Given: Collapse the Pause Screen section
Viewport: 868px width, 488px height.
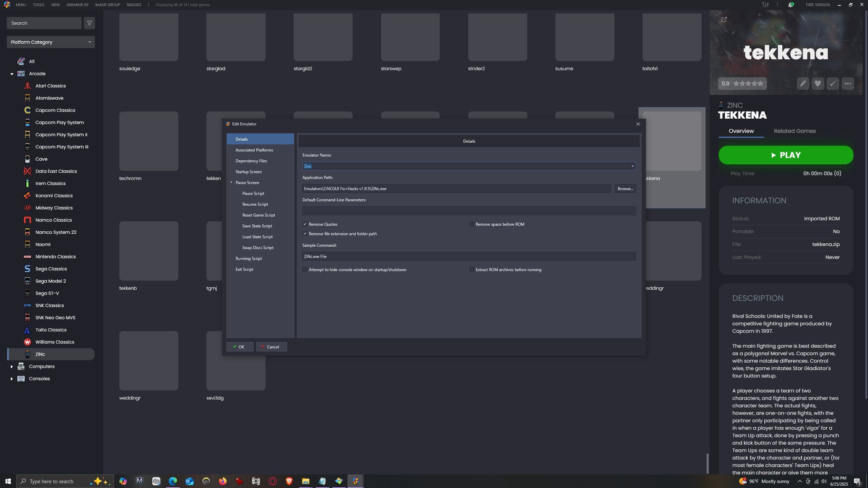Looking at the screenshot, I should [231, 182].
